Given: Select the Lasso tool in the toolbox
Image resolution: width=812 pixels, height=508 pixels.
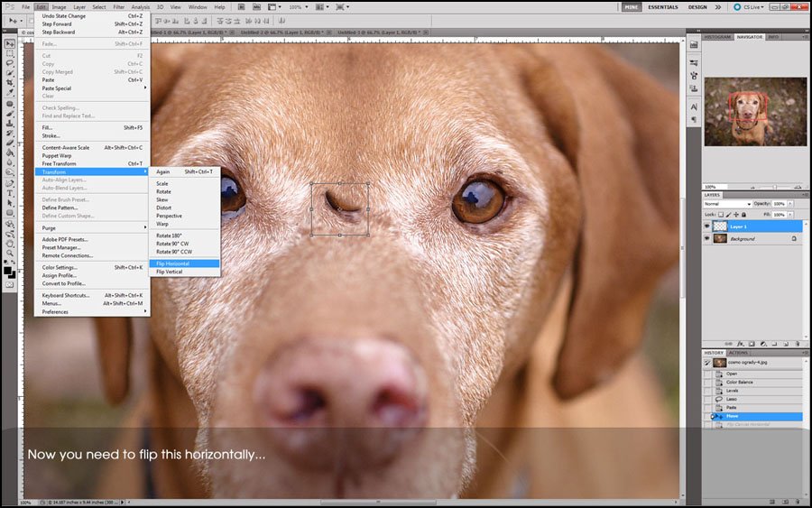Looking at the screenshot, I should pyautogui.click(x=10, y=63).
